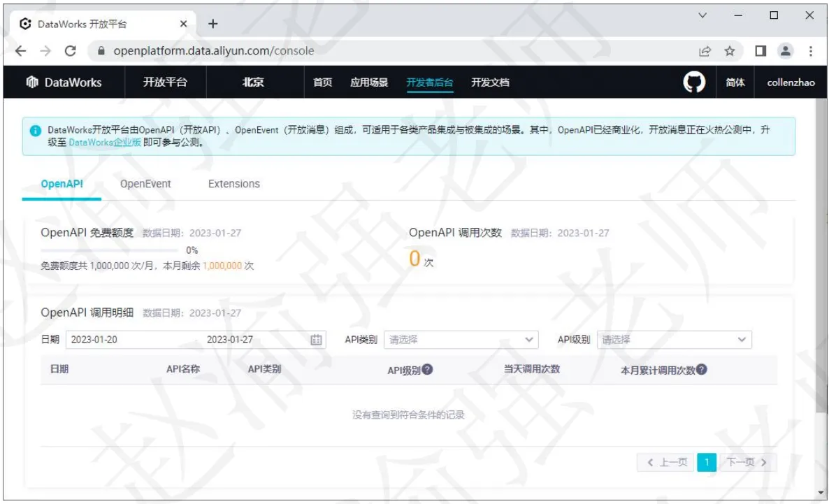Open the Chrome profile avatar
This screenshot has width=829, height=504.
coord(786,51)
